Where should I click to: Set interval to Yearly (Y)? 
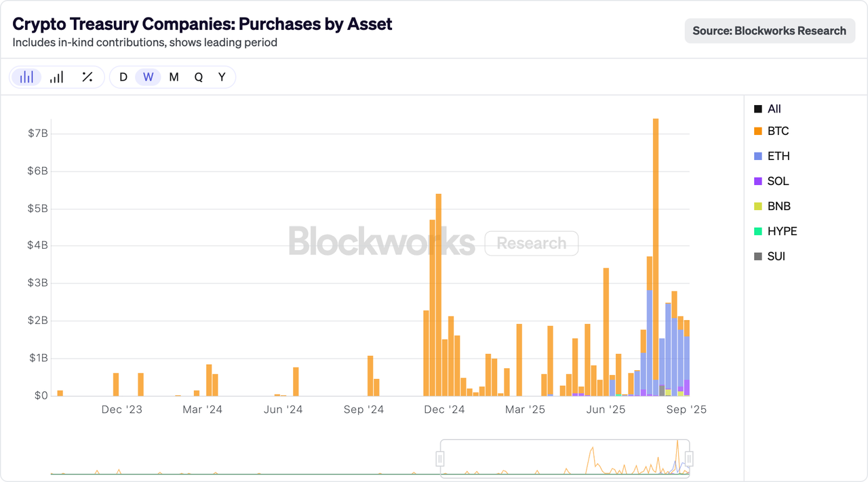tap(222, 77)
